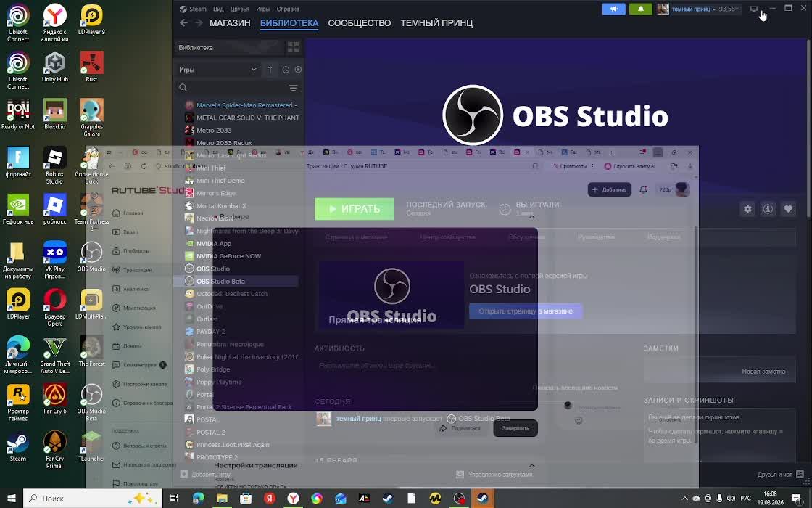Expand the Игры filter dropdown in the library
The width and height of the screenshot is (812, 508).
217,70
